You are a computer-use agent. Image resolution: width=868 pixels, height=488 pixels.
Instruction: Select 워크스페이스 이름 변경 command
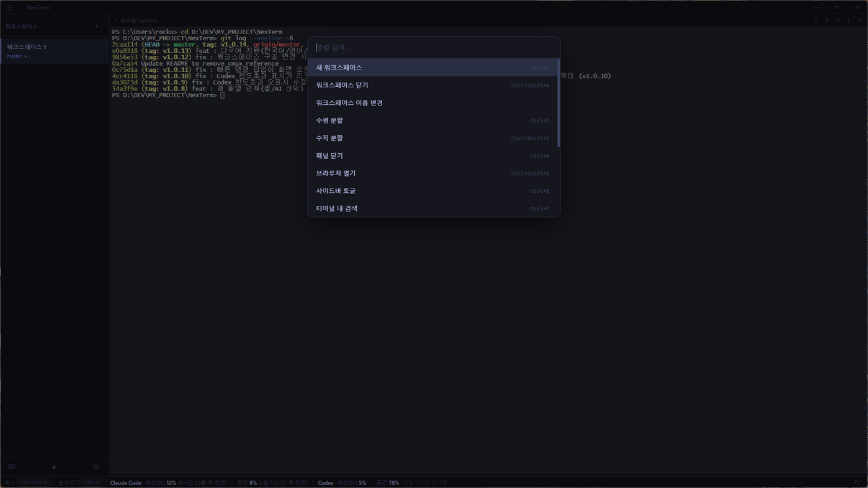pos(432,103)
